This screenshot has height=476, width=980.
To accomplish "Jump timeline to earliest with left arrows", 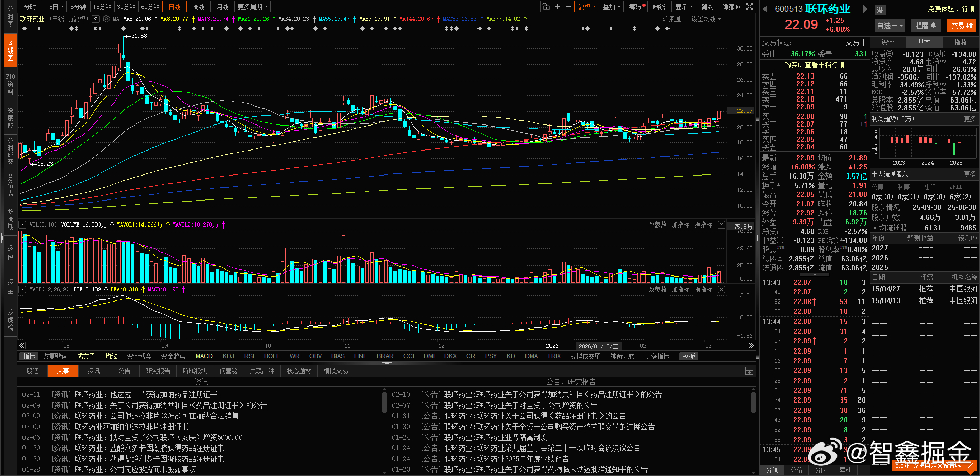I will pyautogui.click(x=22, y=346).
